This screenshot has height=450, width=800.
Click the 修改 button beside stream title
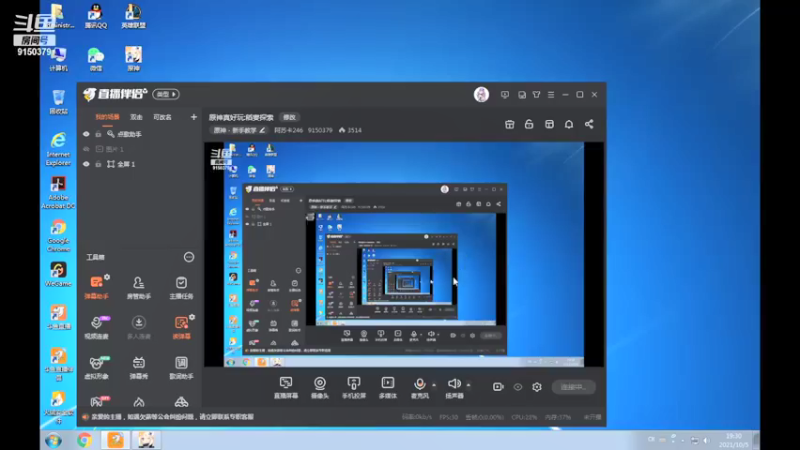tap(289, 117)
